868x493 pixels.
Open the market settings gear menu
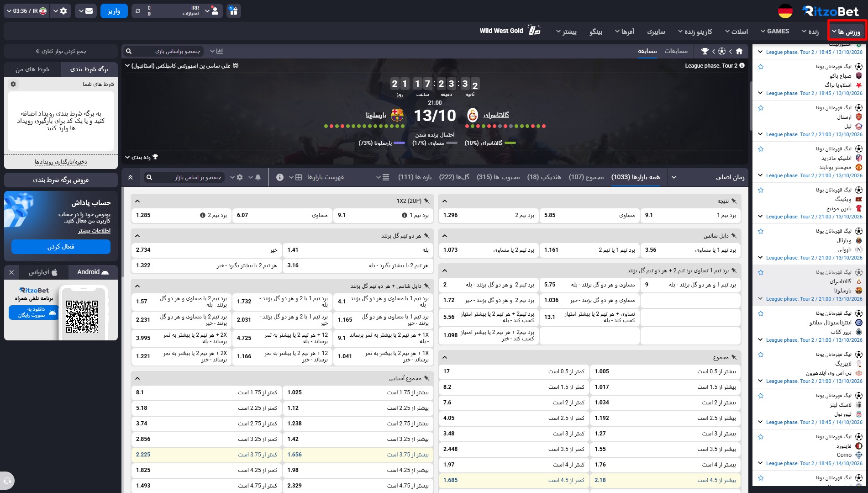point(237,177)
